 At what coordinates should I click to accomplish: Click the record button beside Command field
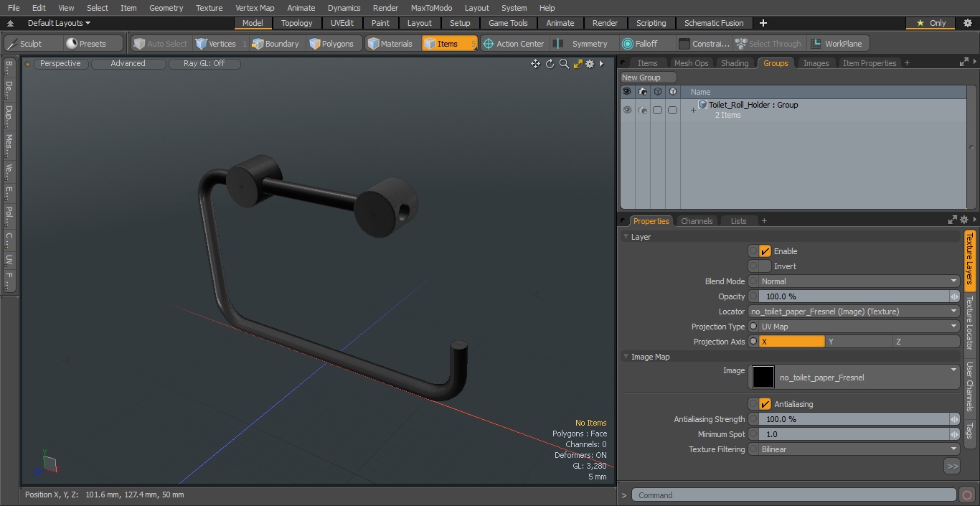(967, 495)
